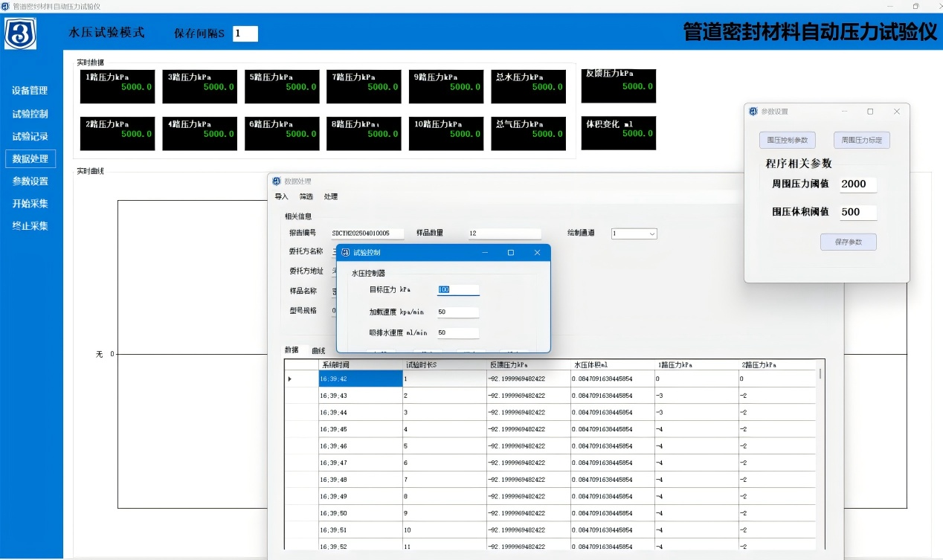The height and width of the screenshot is (560, 943).
Task: Open the 筛选 menu
Action: pyautogui.click(x=306, y=197)
